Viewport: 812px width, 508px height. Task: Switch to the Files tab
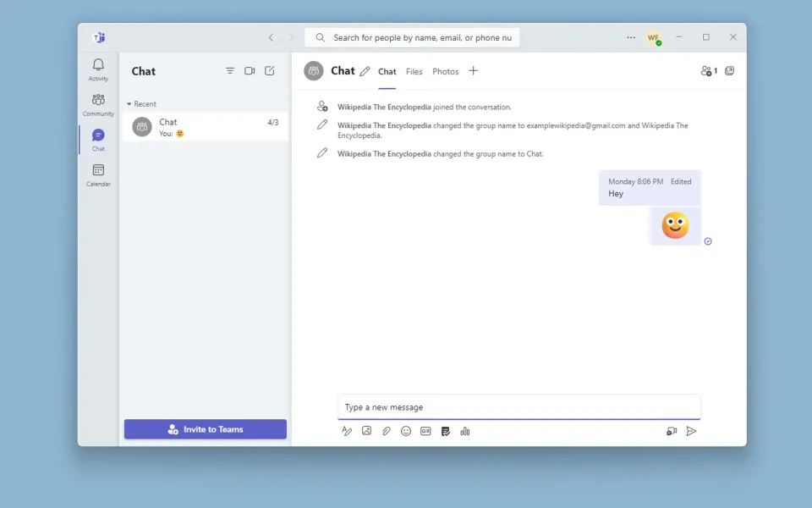coord(414,71)
